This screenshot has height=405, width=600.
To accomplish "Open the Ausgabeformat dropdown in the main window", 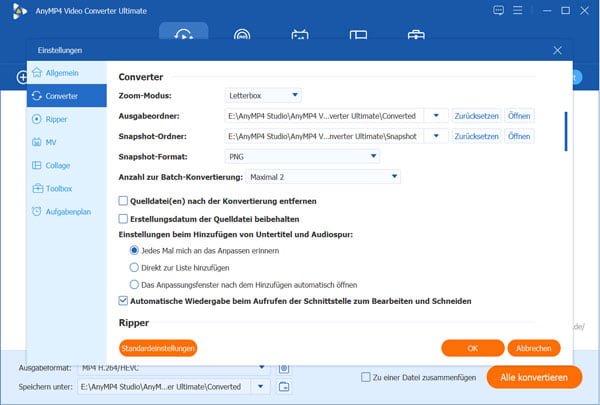I will click(x=173, y=367).
